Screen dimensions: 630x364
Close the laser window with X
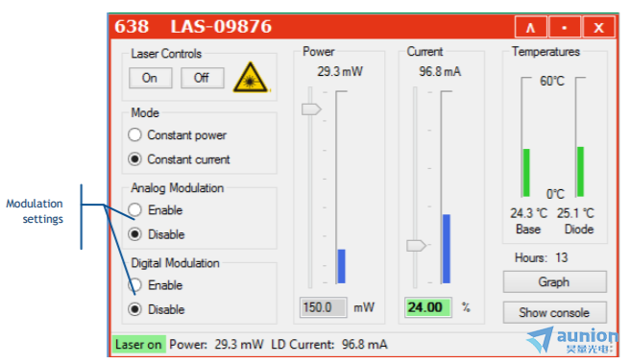[x=598, y=27]
